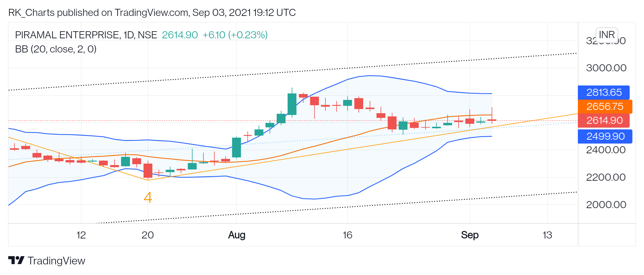644x275 pixels.
Task: Click the RK_Charts published header text
Action: coord(152,13)
